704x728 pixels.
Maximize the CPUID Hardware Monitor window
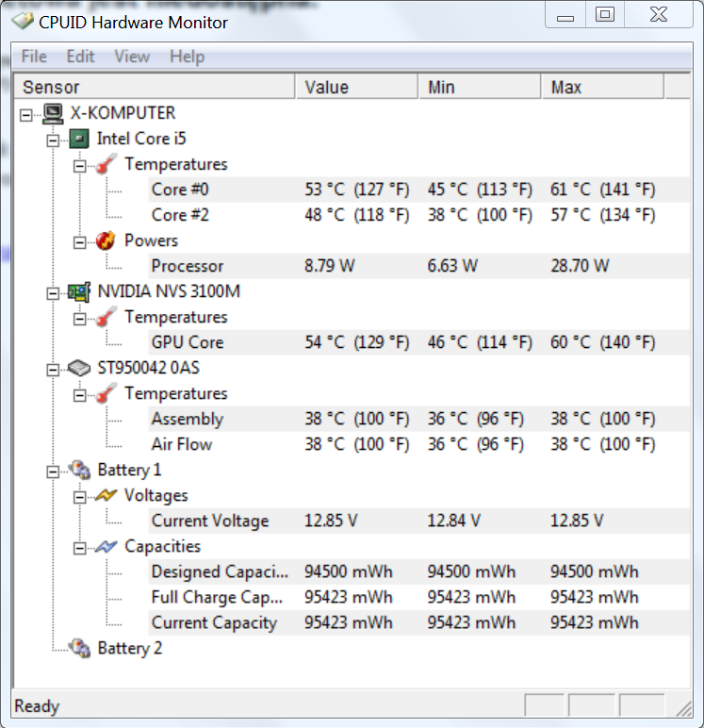605,15
